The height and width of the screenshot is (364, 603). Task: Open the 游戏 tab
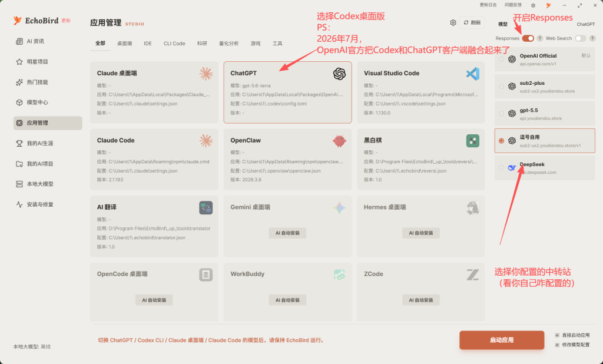(256, 44)
